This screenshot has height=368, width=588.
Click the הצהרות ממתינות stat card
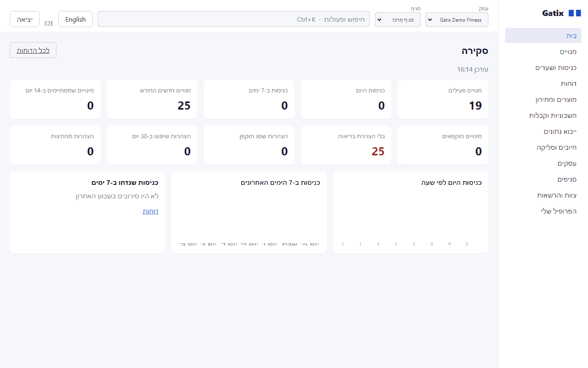(55, 145)
